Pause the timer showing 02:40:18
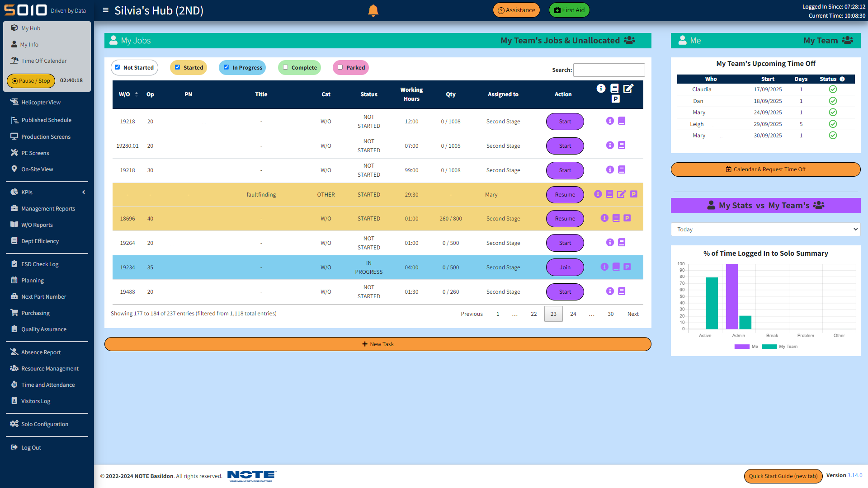This screenshot has height=488, width=868. coord(31,81)
